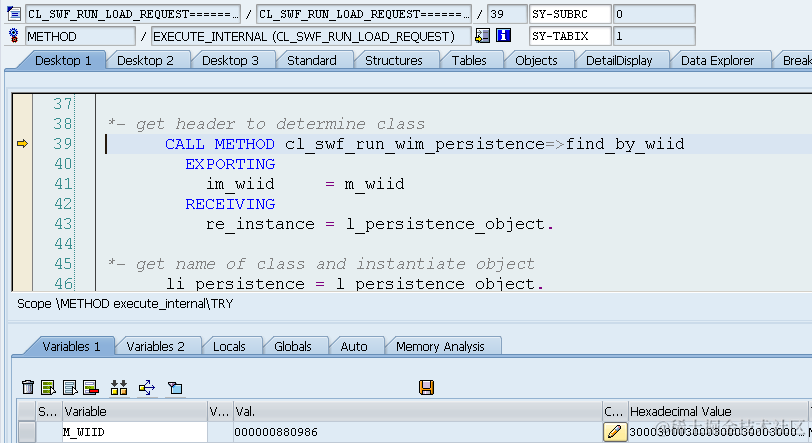The image size is (812, 443).
Task: Select the M_WIID row selector button
Action: point(26,432)
